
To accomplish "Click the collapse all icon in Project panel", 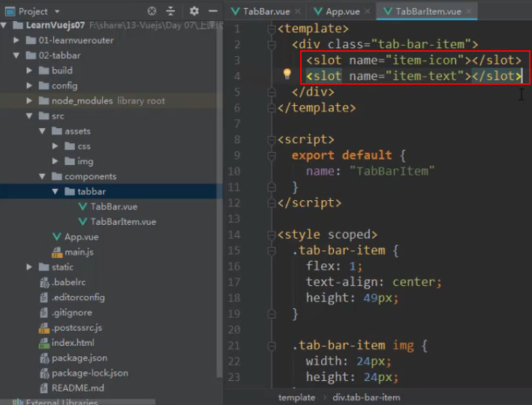I will pos(170,11).
